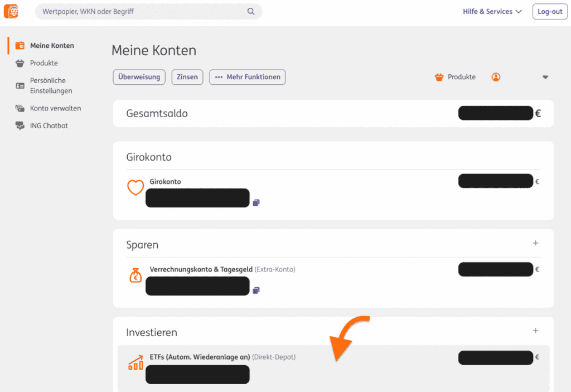Screen dimensions: 571x392
Task: Click the Meine Konten wallet icon in sidebar
Action: 20,46
